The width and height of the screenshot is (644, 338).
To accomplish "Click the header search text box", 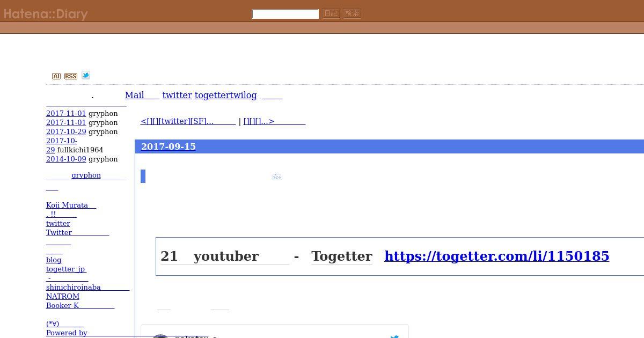I will [x=286, y=14].
